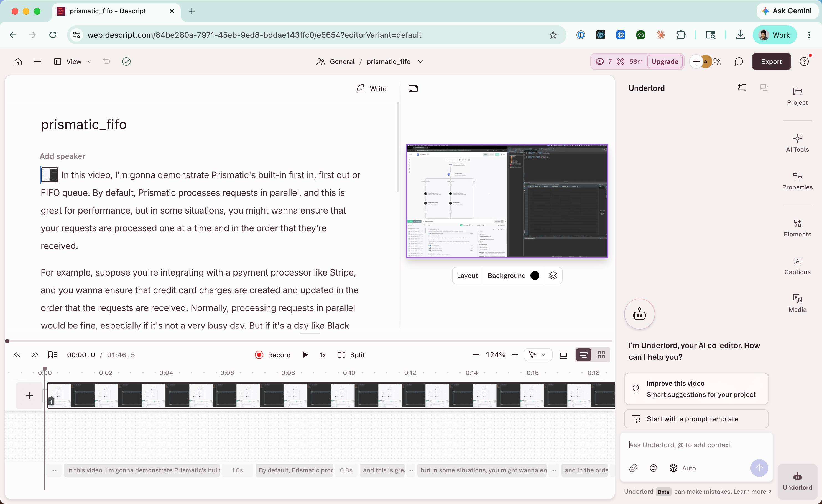Click Write in the script editor

(371, 89)
